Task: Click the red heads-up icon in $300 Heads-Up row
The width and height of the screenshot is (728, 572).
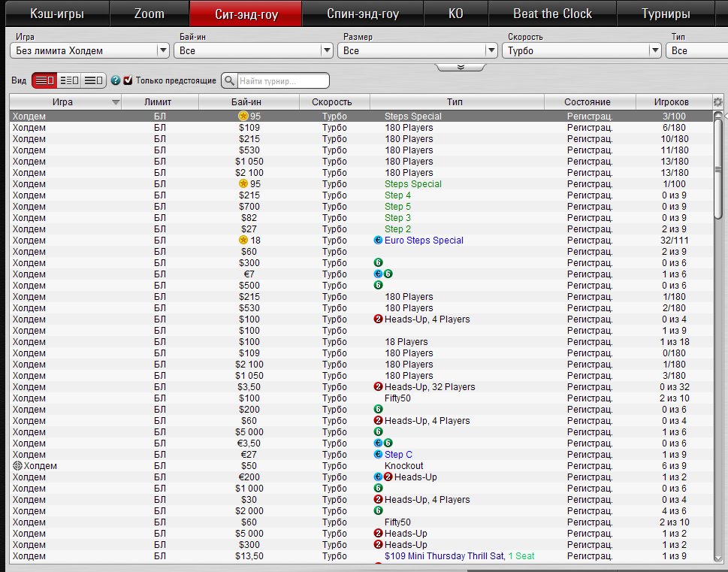Action: [378, 545]
